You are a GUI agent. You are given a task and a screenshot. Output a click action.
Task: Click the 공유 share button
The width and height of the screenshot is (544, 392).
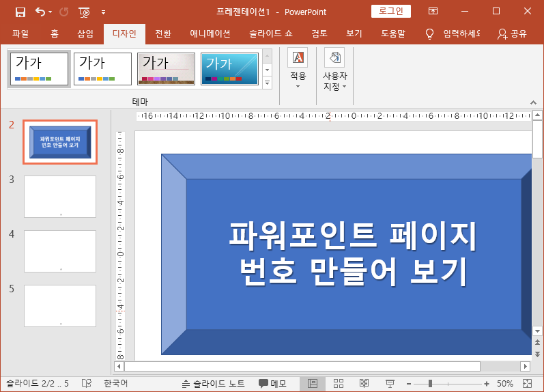tap(512, 33)
